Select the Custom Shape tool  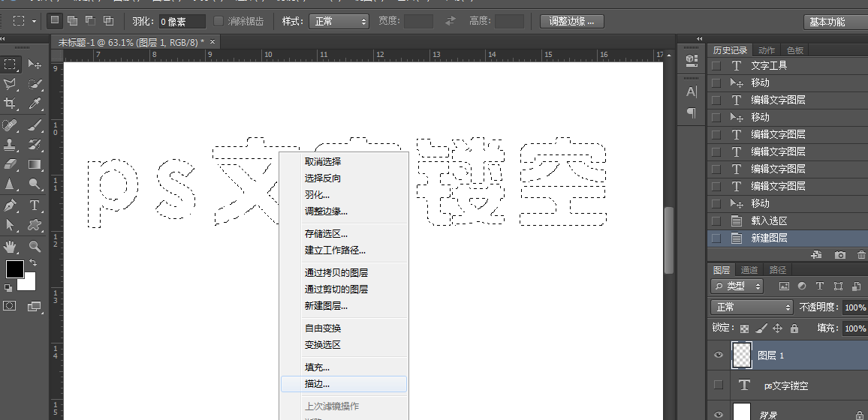point(35,225)
